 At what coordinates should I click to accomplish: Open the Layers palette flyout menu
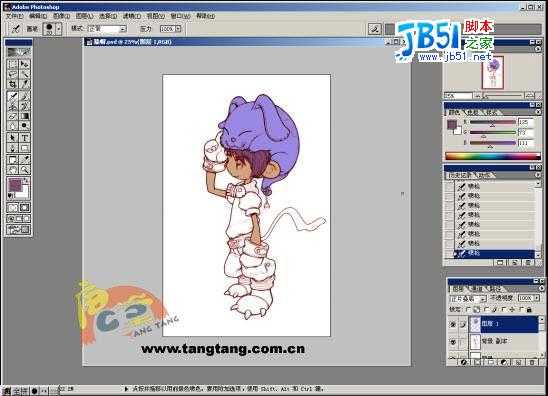(x=541, y=288)
